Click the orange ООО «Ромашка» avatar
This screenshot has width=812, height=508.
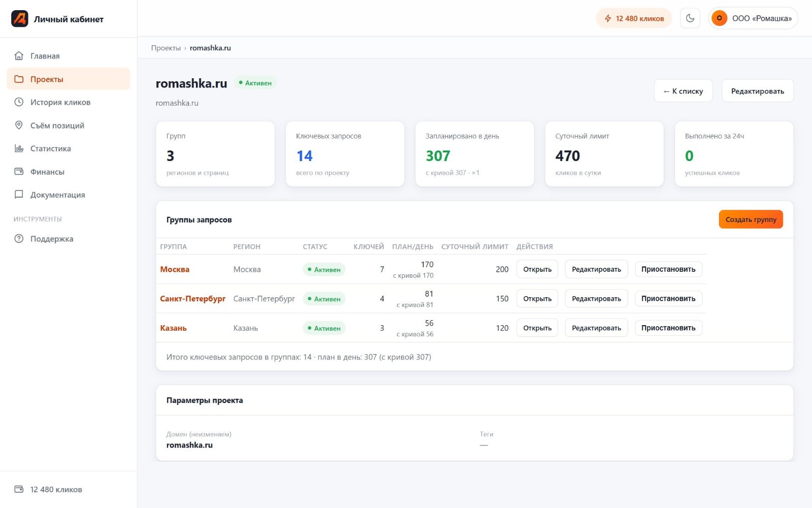tap(719, 18)
